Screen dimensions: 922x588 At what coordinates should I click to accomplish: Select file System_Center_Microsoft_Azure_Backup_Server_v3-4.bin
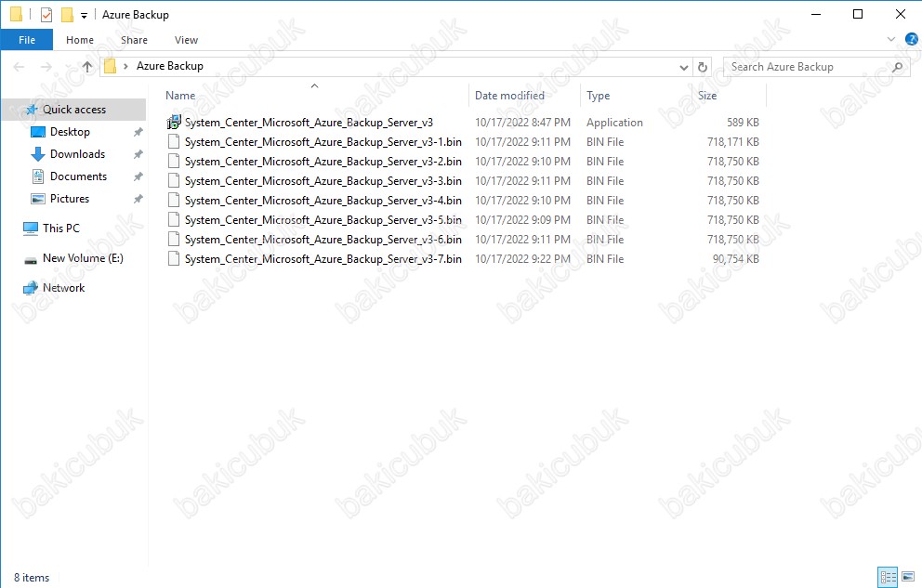coord(323,201)
